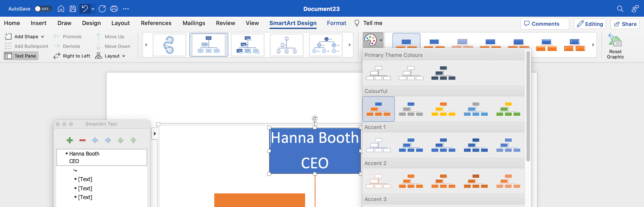Click the Move Up command
Viewport: 644px width, 207px height.
(110, 37)
